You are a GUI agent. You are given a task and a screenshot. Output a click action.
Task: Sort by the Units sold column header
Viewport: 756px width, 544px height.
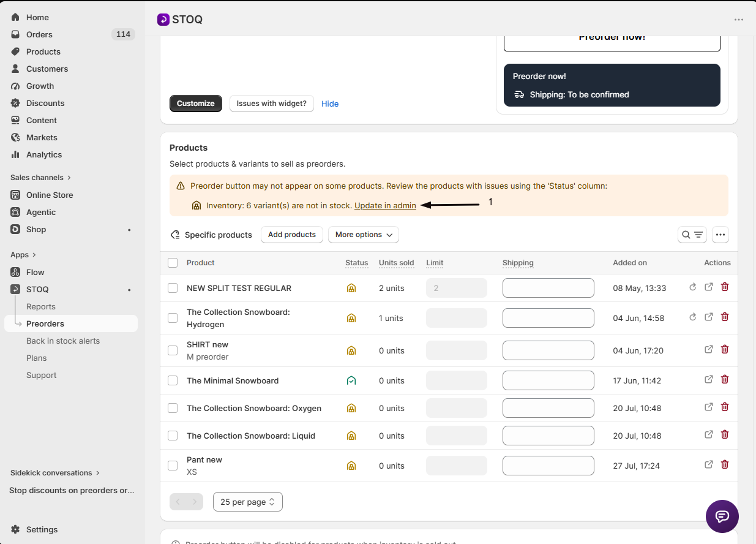coord(397,263)
